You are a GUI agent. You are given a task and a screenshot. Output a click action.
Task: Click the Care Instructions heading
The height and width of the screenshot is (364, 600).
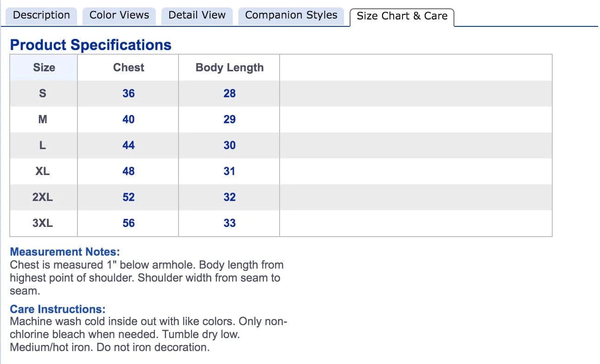(x=58, y=309)
